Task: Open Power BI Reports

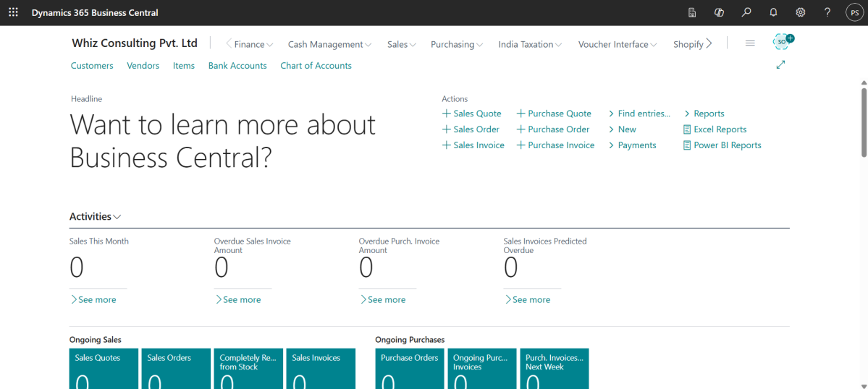Action: pos(722,145)
